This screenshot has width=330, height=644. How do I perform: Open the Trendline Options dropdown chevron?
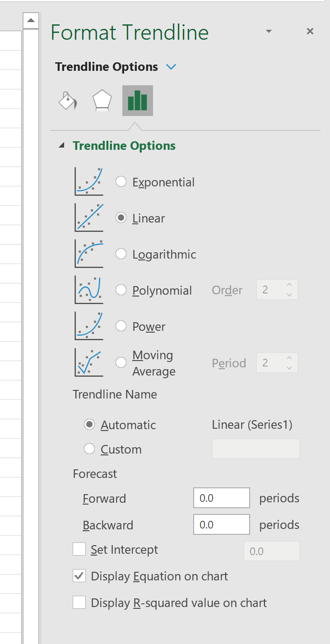(x=171, y=67)
